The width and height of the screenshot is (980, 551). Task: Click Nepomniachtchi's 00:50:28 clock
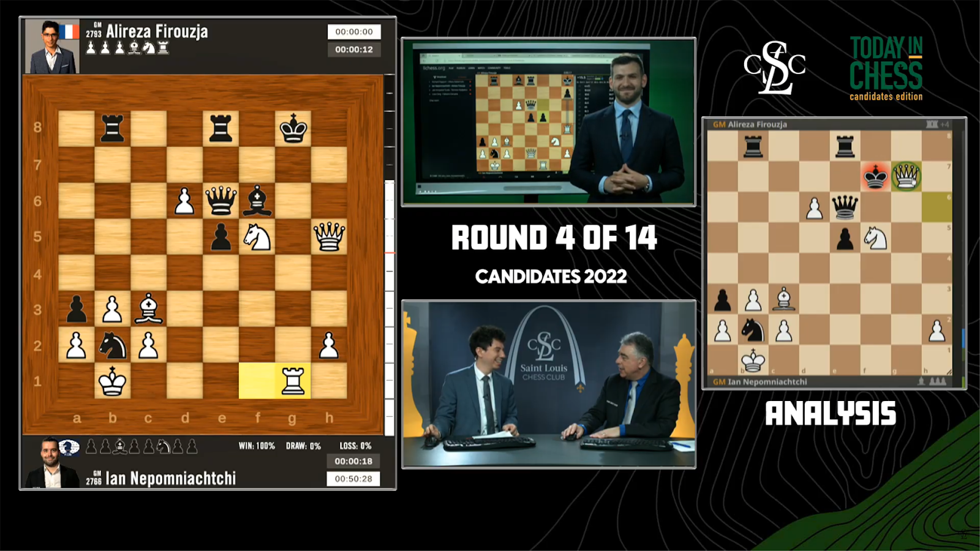(x=353, y=479)
